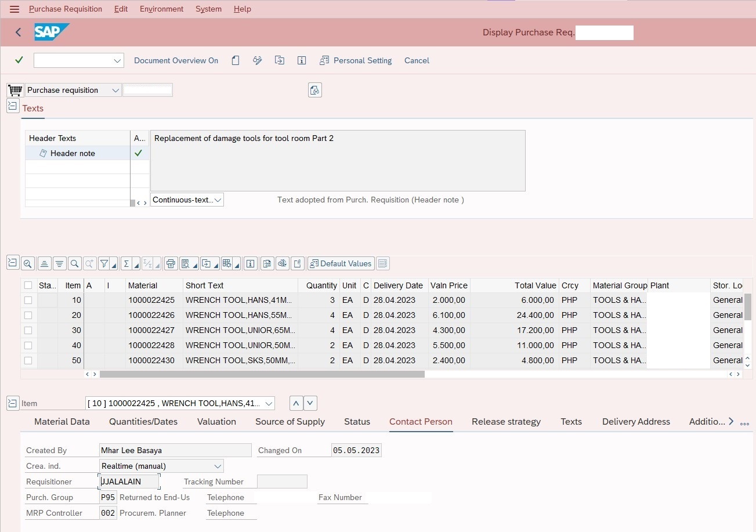The height and width of the screenshot is (532, 756).
Task: Sort items in descending order
Action: 59,263
